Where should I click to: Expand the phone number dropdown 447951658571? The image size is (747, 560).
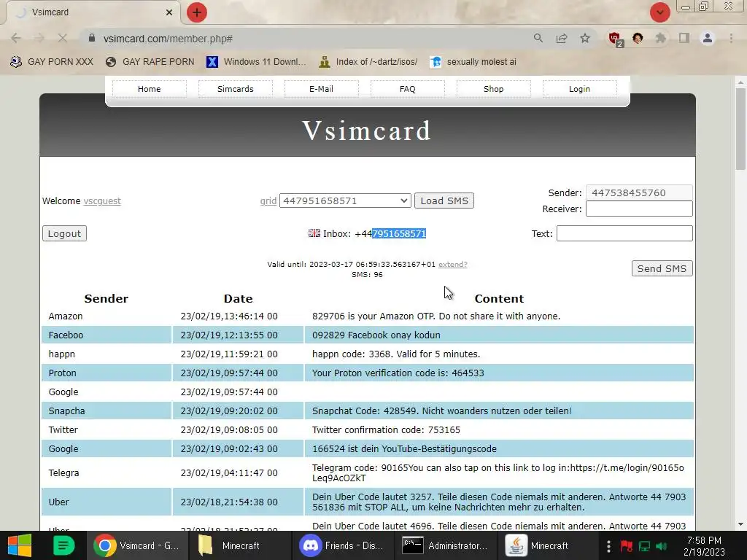coord(345,201)
